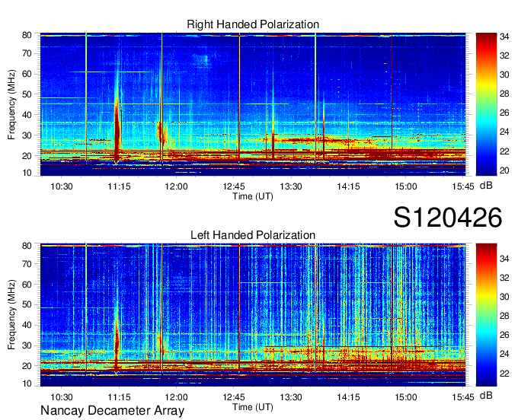Screen dimensions: 518x420
Task: Click the "Time (UT)" label under Left Handed plot
Action: 253,407
